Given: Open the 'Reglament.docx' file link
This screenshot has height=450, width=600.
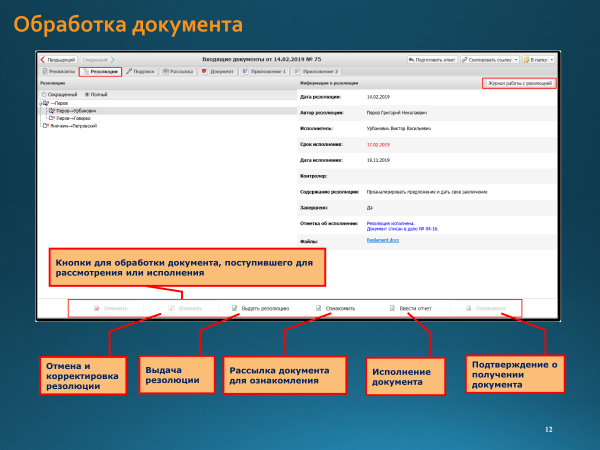Looking at the screenshot, I should pos(384,240).
